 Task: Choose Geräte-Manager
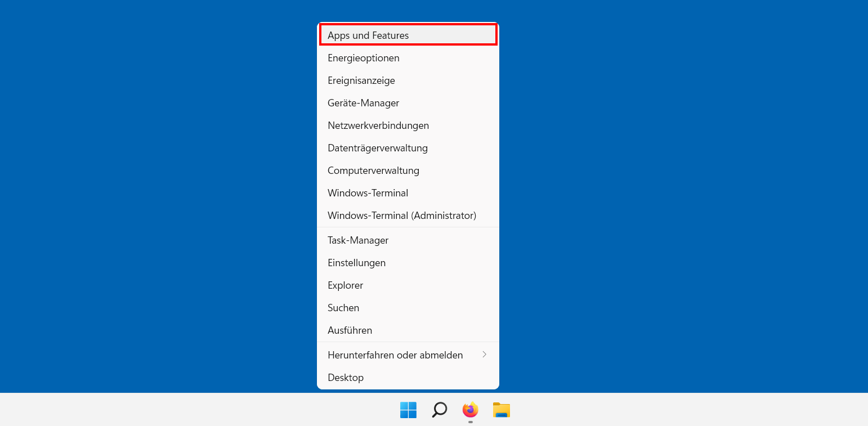[x=408, y=103]
